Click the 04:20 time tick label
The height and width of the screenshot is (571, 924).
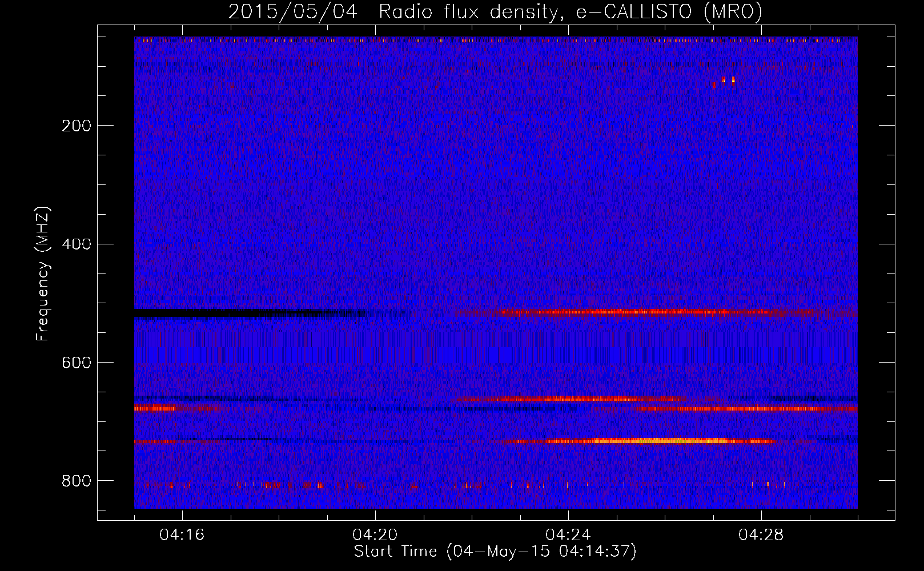pos(375,535)
